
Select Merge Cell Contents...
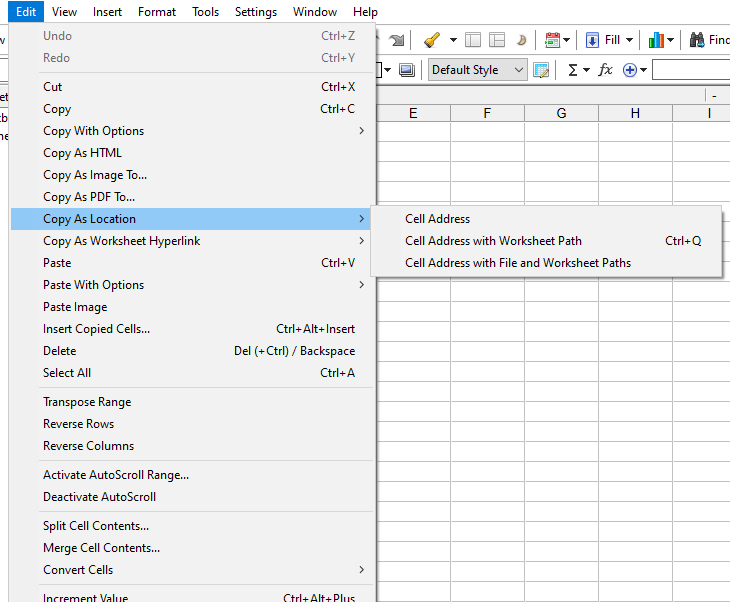click(x=192, y=548)
